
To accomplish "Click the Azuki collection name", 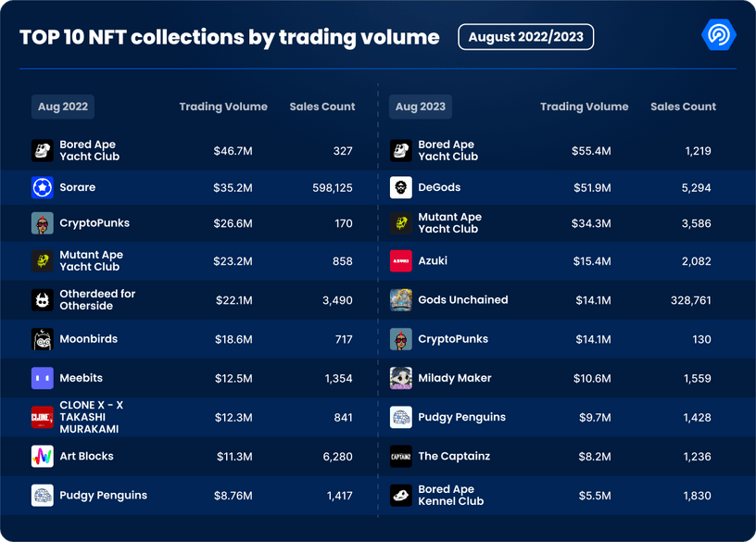I will [433, 261].
